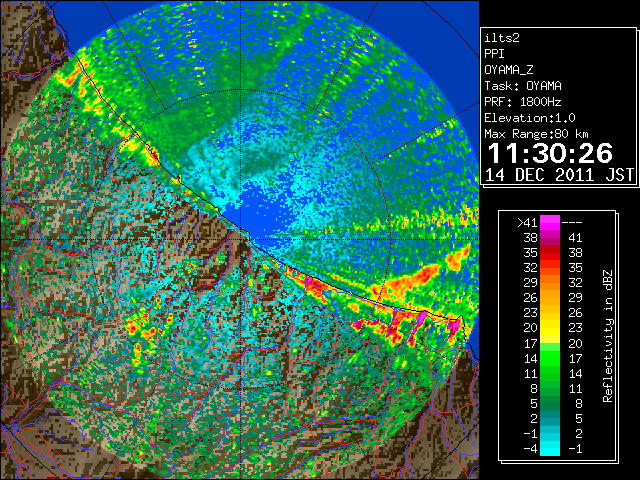Viewport: 640px width, 480px height.
Task: Pick the bright magenta top legend color
Action: click(550, 222)
